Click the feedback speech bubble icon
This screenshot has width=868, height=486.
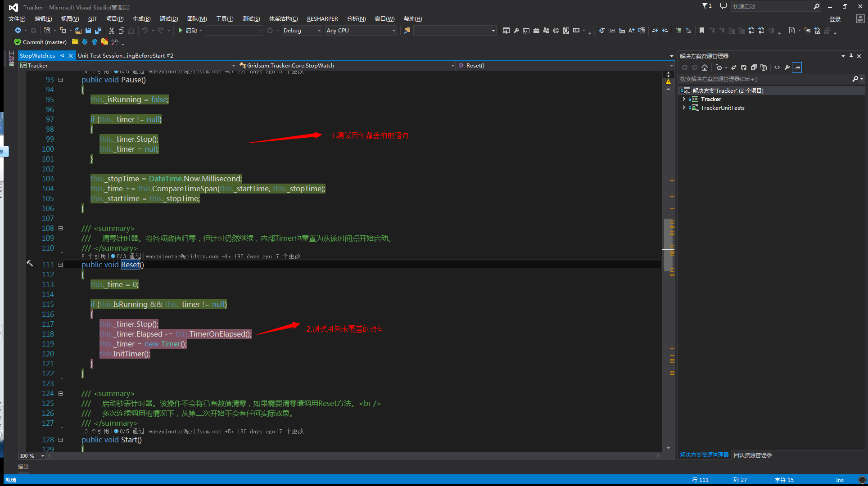coord(723,6)
